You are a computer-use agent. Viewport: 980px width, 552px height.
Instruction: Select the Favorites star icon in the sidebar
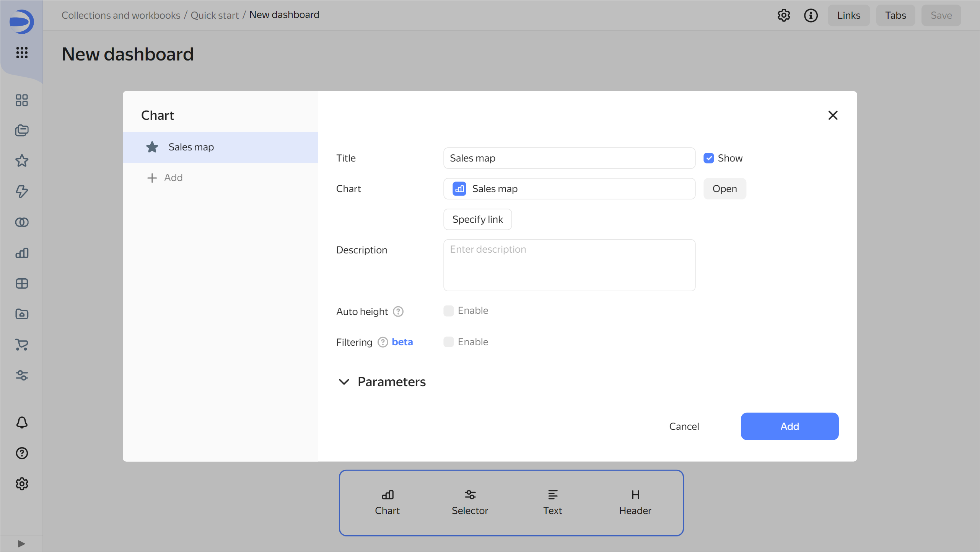tap(22, 161)
